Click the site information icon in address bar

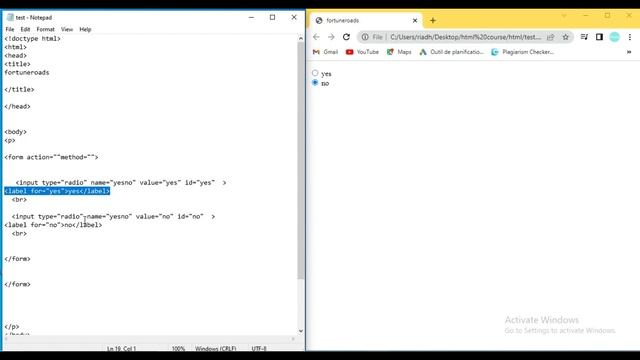point(365,37)
